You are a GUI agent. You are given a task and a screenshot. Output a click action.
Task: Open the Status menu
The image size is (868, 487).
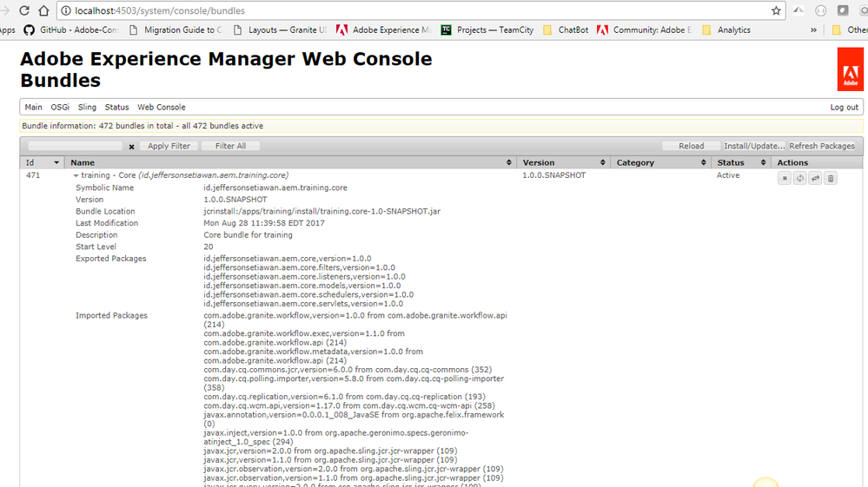(x=116, y=108)
